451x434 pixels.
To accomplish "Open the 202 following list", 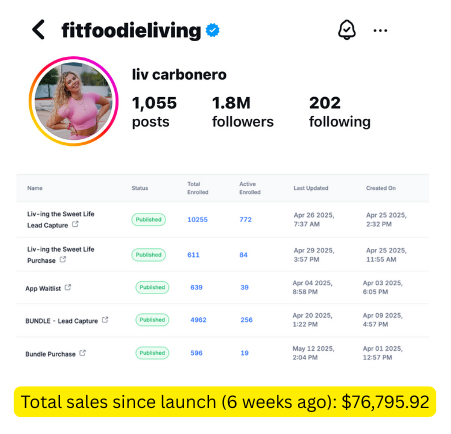I will [x=340, y=112].
